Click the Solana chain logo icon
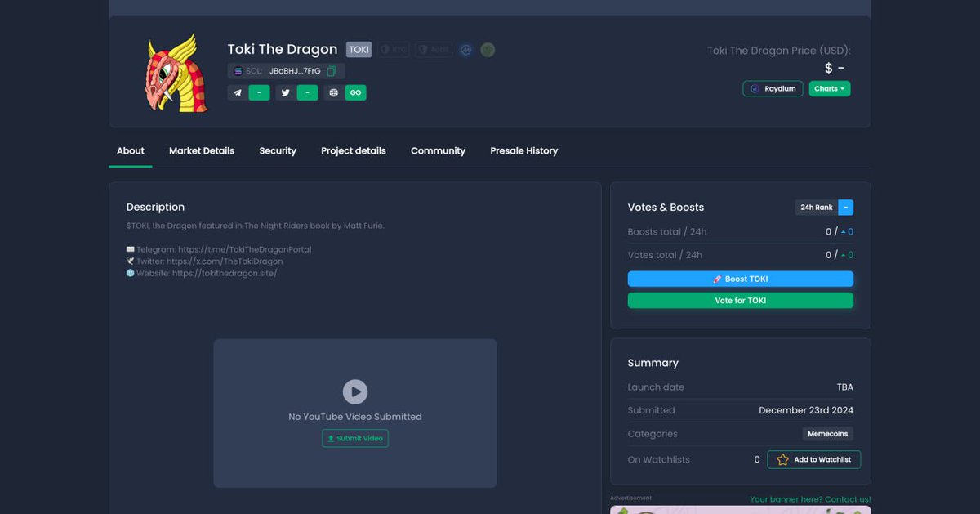 point(238,71)
